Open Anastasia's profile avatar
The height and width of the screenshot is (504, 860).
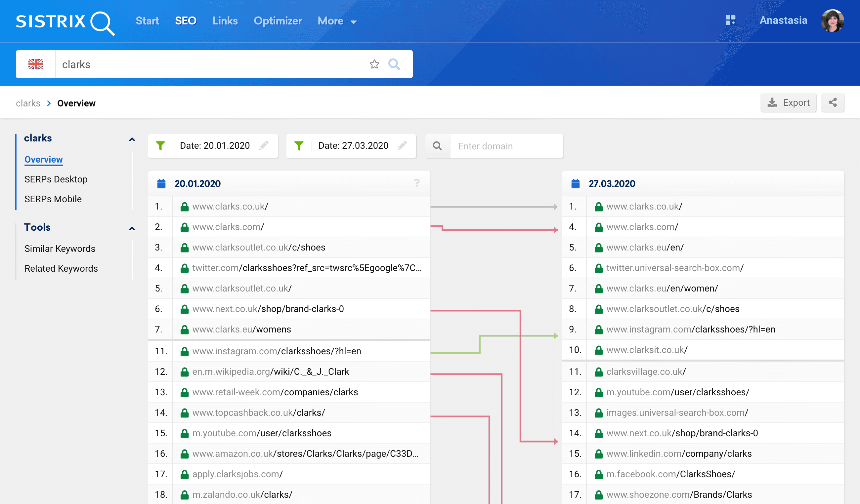(x=832, y=21)
